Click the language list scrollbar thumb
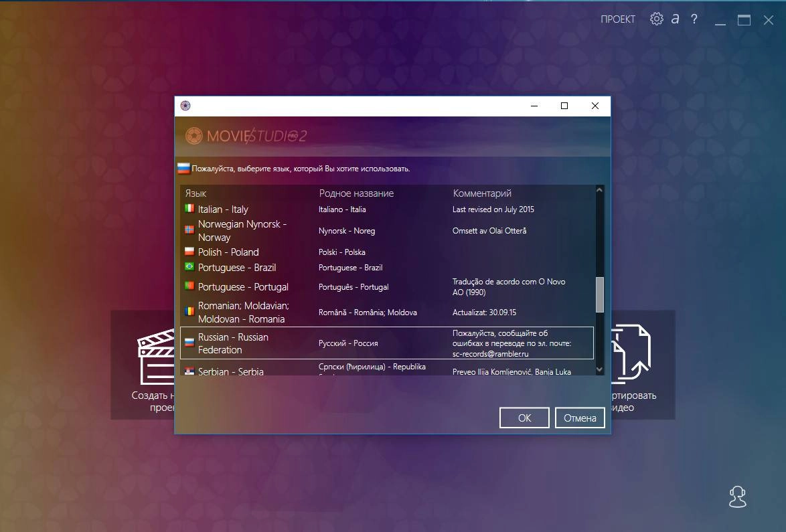The width and height of the screenshot is (786, 532). click(599, 294)
